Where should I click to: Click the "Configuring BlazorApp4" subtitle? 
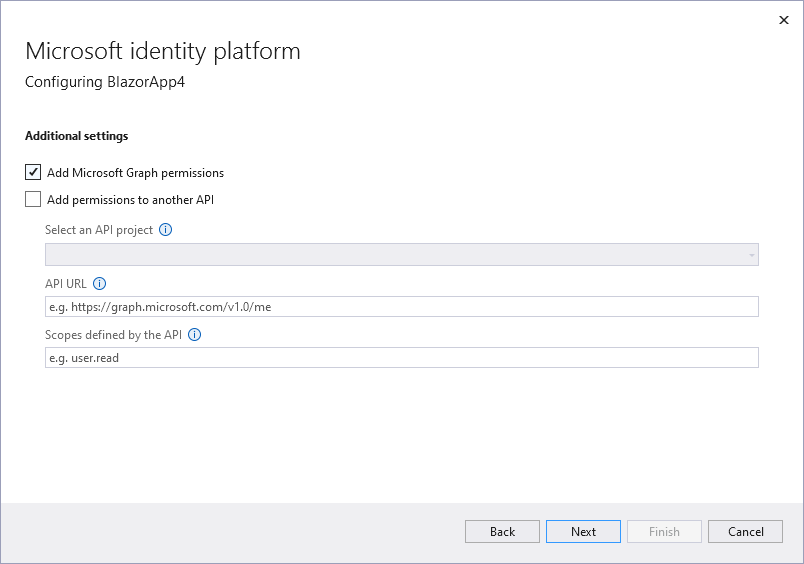coord(105,82)
